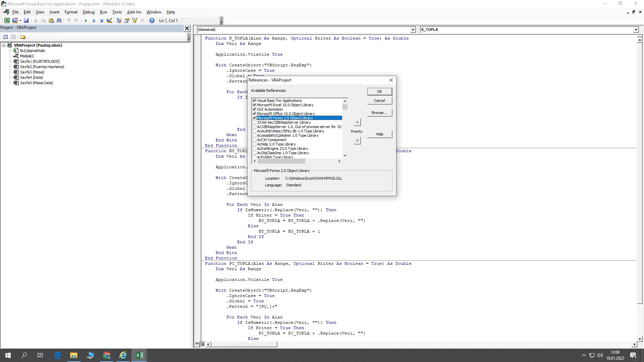The height and width of the screenshot is (362, 644).
Task: Click Help button in References dialog
Action: 379,134
